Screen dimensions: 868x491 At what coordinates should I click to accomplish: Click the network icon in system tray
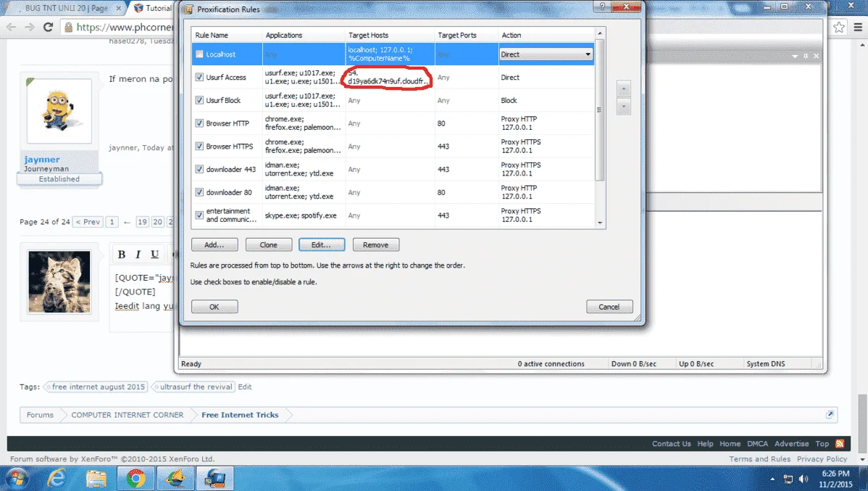coord(788,479)
